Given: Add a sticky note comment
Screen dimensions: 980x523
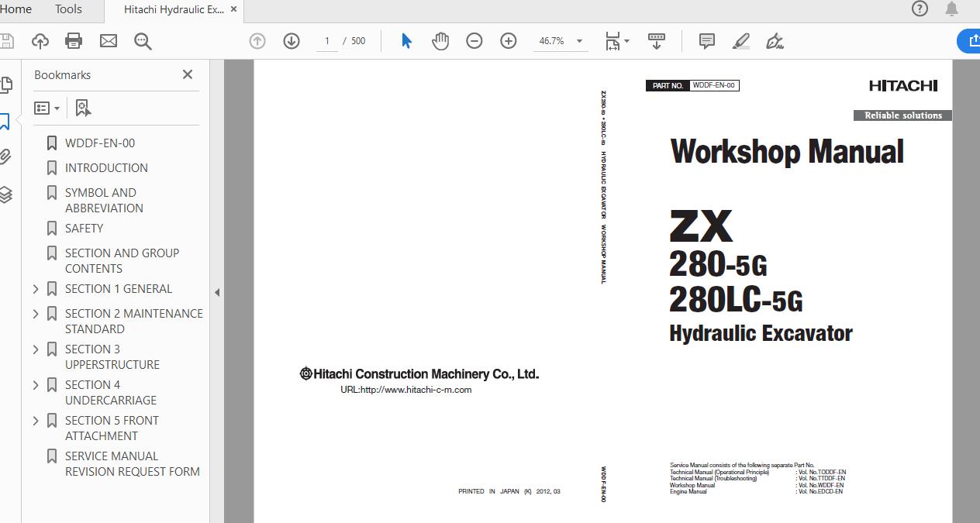Looking at the screenshot, I should point(707,41).
